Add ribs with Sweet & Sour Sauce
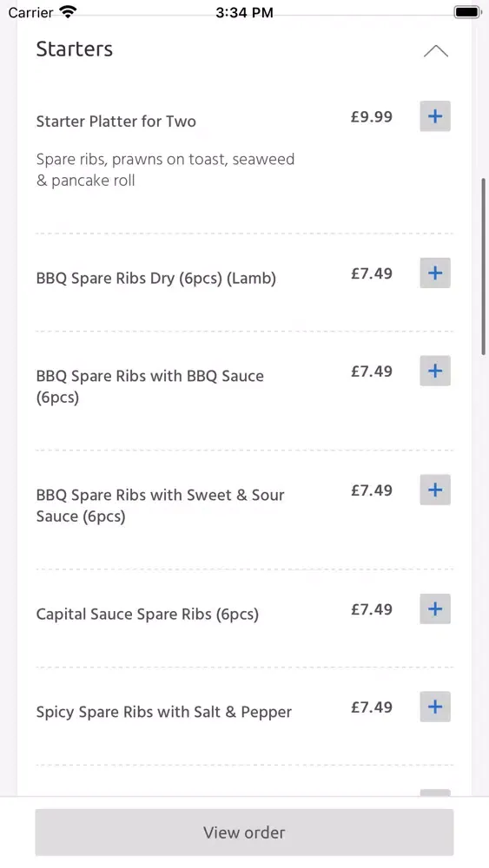This screenshot has height=868, width=489. tap(435, 490)
